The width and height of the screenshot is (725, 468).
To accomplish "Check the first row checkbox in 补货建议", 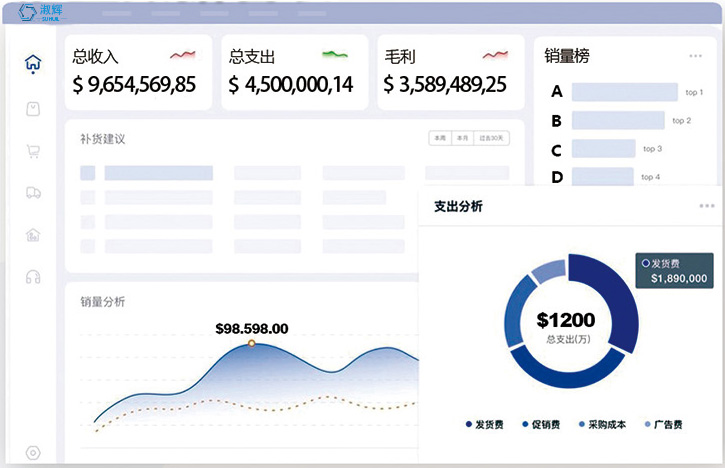I will coord(87,173).
